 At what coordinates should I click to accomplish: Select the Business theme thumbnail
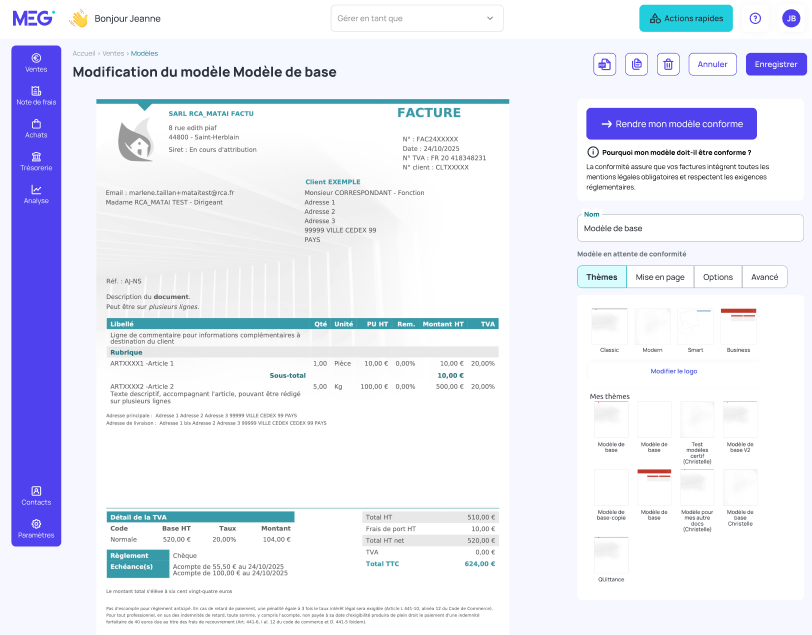(738, 326)
